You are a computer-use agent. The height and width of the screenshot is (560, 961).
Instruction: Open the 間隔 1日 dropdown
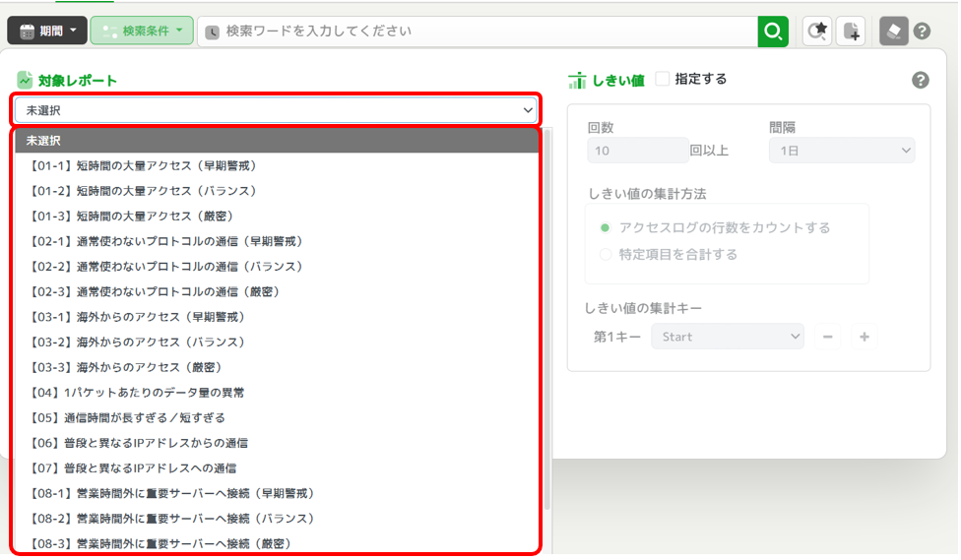point(842,151)
